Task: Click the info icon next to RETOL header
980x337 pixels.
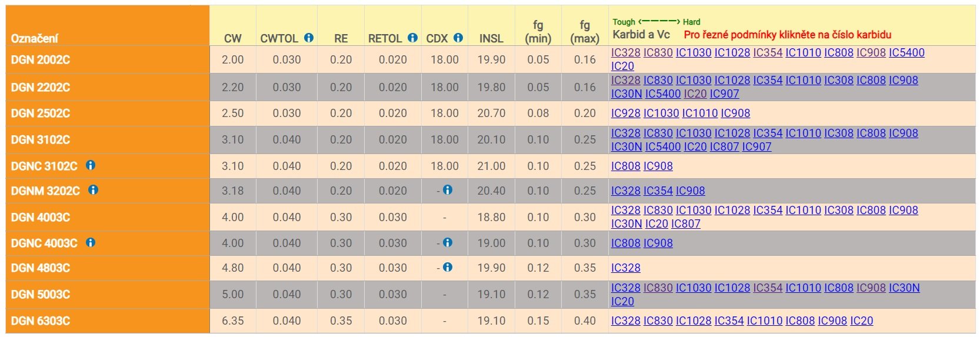Action: [x=413, y=38]
